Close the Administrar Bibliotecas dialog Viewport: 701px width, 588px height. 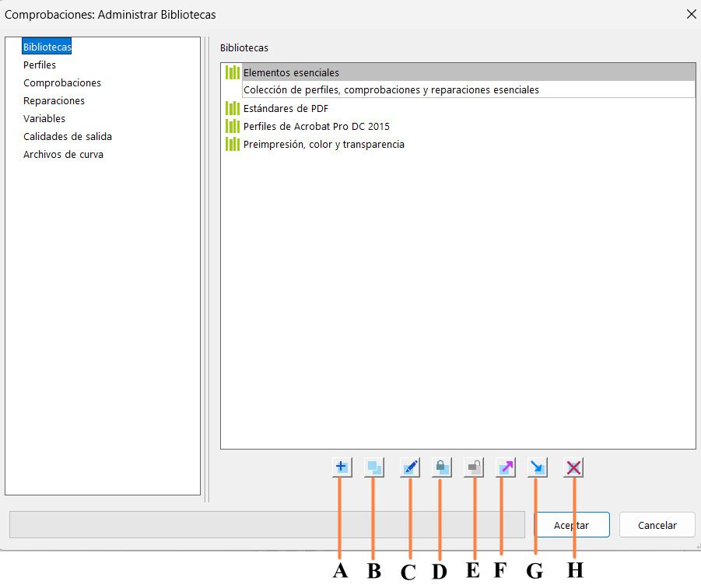click(691, 14)
